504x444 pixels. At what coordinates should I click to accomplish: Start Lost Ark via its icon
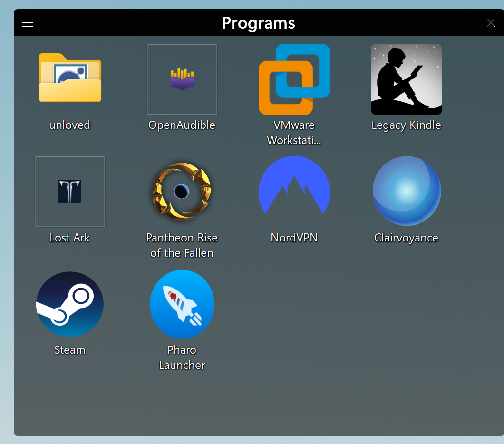coord(70,192)
